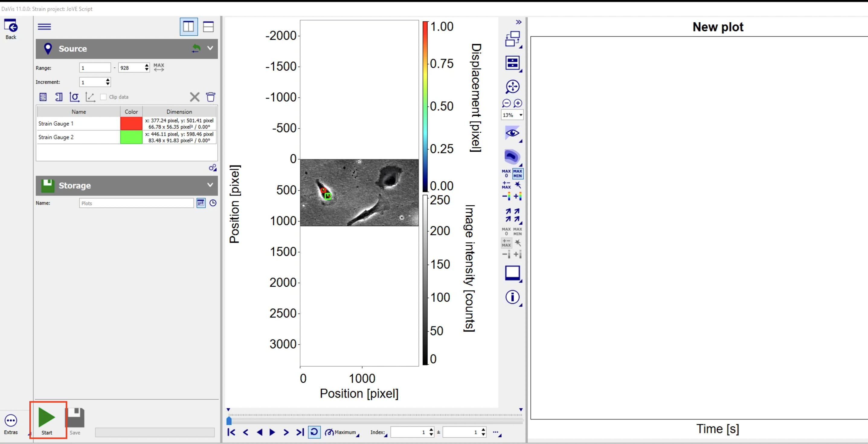Image resolution: width=868 pixels, height=444 pixels.
Task: Switch to stacked horizontal layout
Action: click(208, 27)
